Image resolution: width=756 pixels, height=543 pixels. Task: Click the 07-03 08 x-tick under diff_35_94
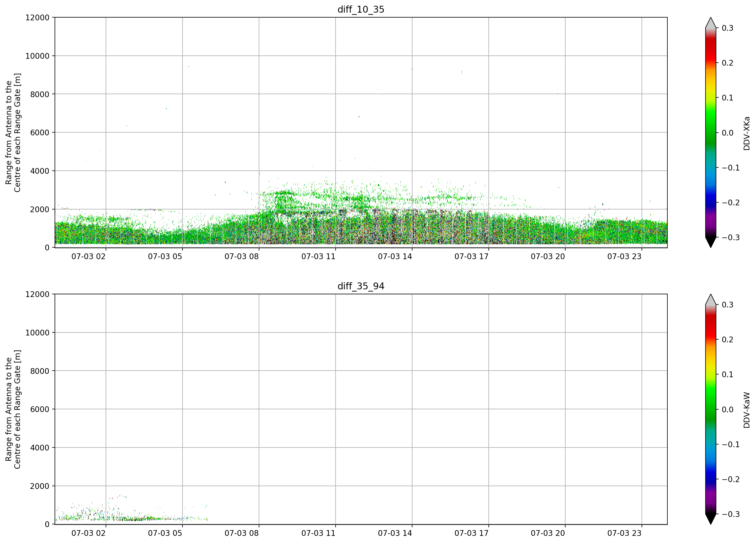point(242,533)
